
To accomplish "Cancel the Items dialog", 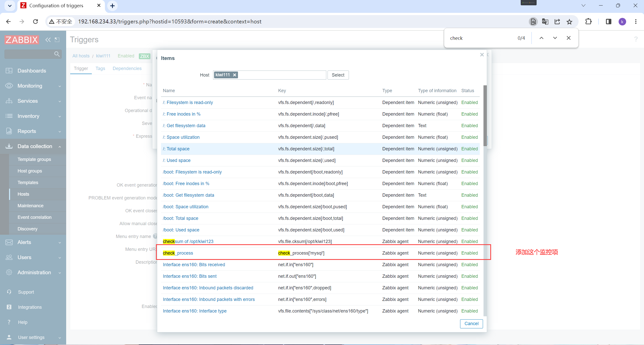I will coord(471,324).
